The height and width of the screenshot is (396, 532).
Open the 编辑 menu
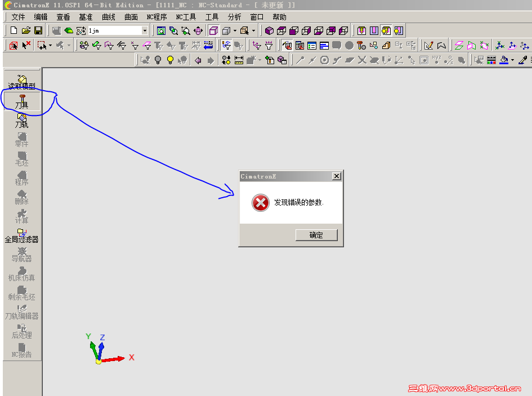(41, 17)
